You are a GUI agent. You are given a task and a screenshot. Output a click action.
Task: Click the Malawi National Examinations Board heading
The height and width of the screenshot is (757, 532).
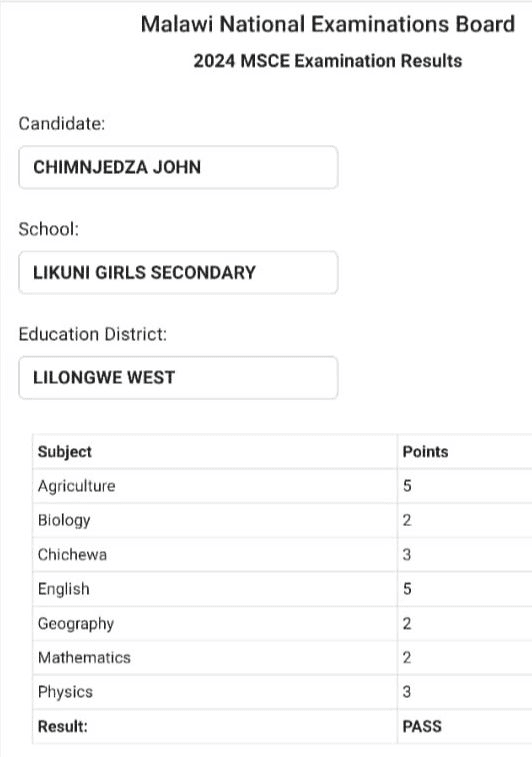(x=328, y=24)
